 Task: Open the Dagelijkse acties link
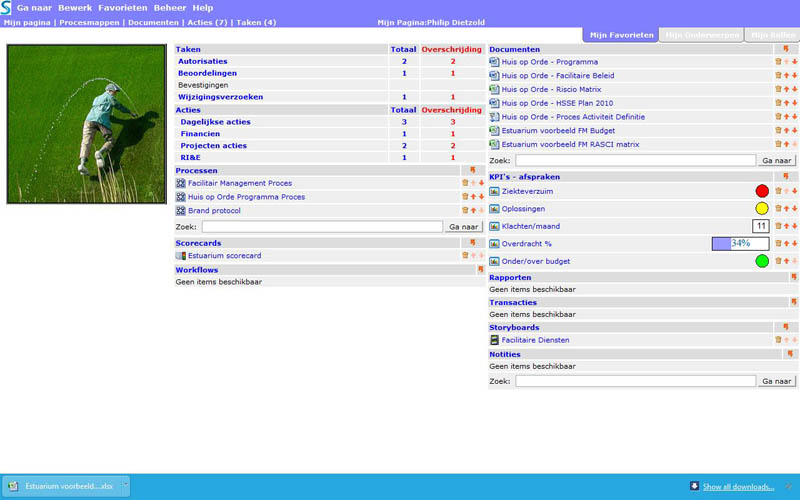pyautogui.click(x=215, y=122)
